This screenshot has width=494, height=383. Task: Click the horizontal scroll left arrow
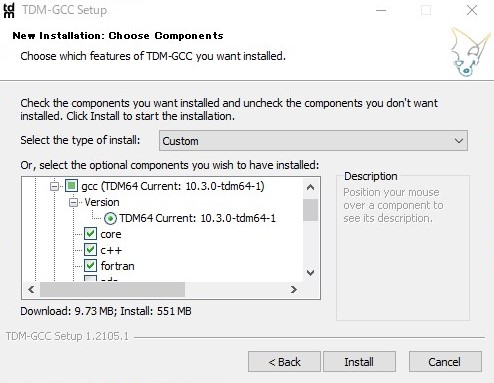tap(31, 289)
